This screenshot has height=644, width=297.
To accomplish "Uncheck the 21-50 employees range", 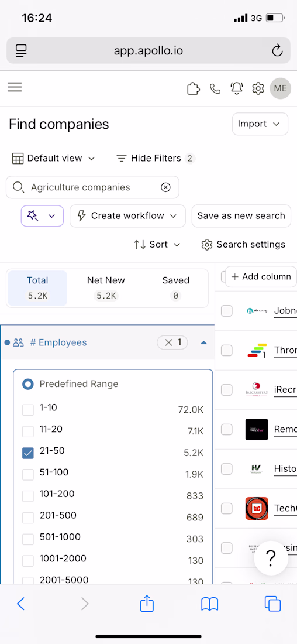I will point(28,453).
